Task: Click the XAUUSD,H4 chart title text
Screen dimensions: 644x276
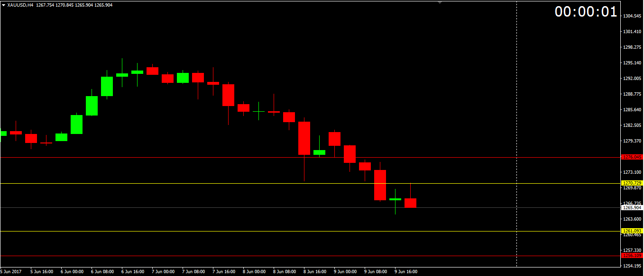Action: (x=20, y=5)
